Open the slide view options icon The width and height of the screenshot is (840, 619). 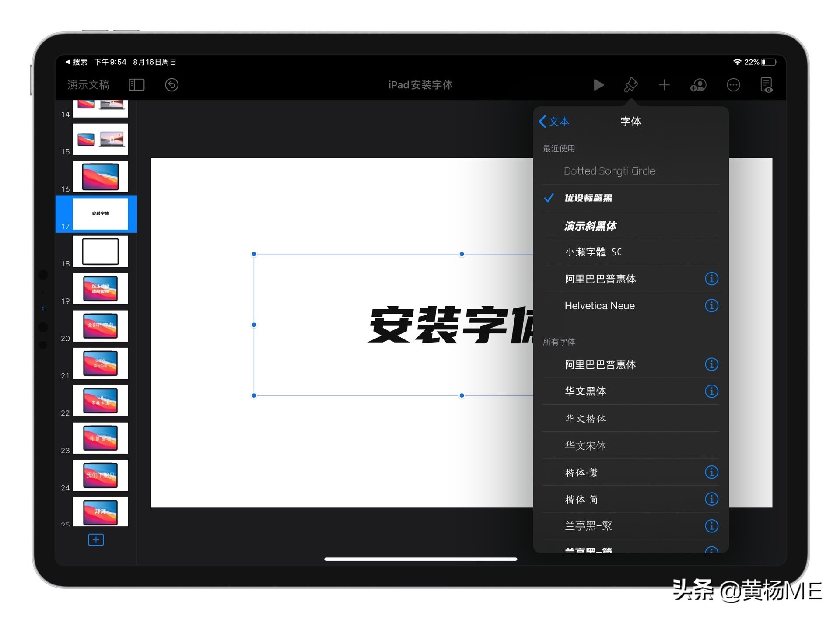tap(136, 85)
